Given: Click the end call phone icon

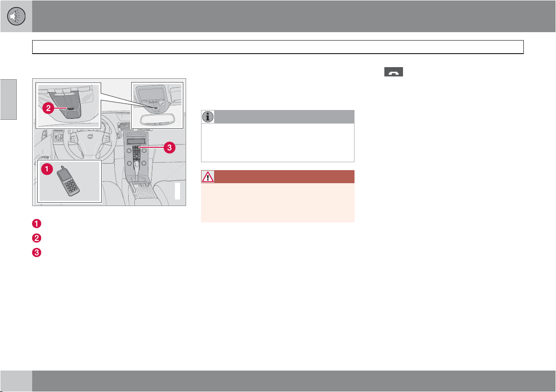Looking at the screenshot, I should (x=394, y=72).
